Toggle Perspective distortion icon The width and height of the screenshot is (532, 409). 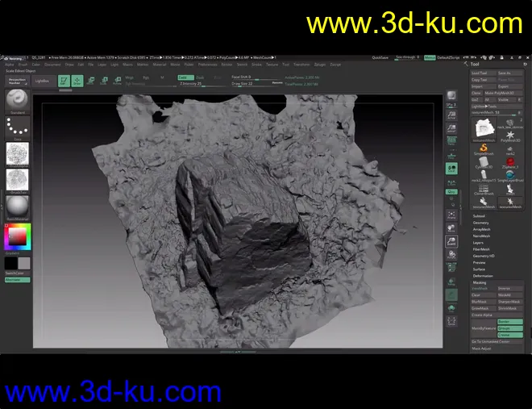click(451, 140)
